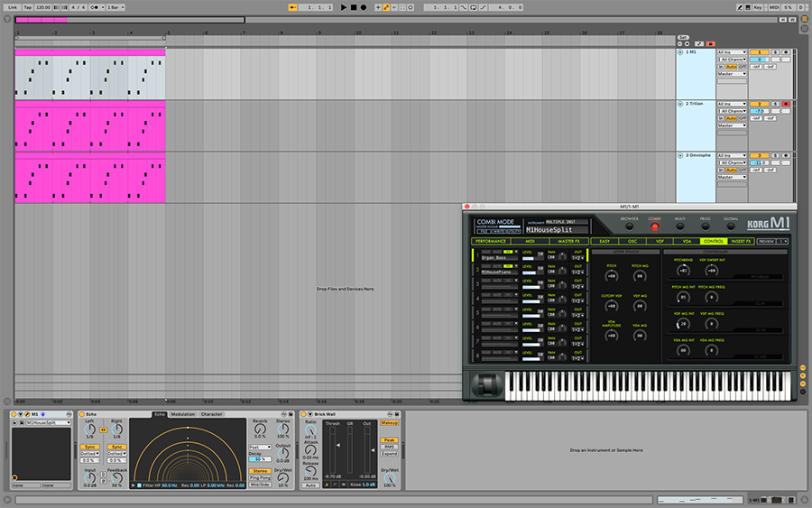
Task: Adjust Echo Decay percentage slider
Action: (x=260, y=459)
